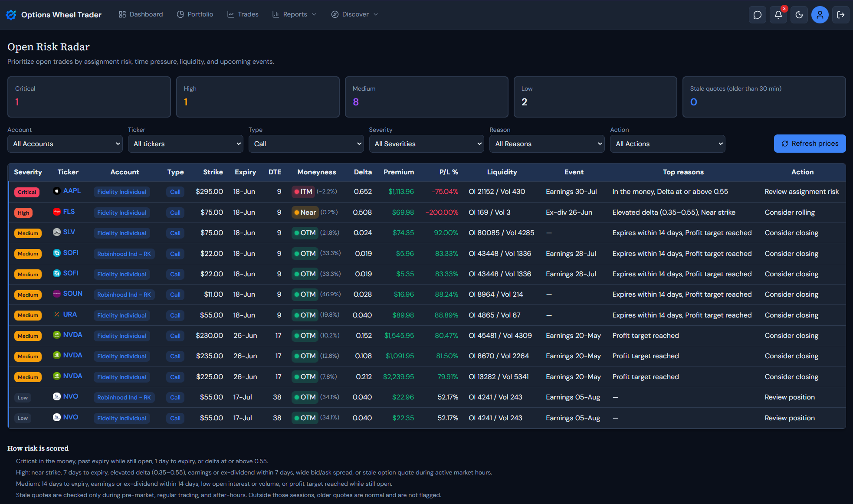Click the $1,113.96 premium value
The width and height of the screenshot is (853, 504).
401,192
